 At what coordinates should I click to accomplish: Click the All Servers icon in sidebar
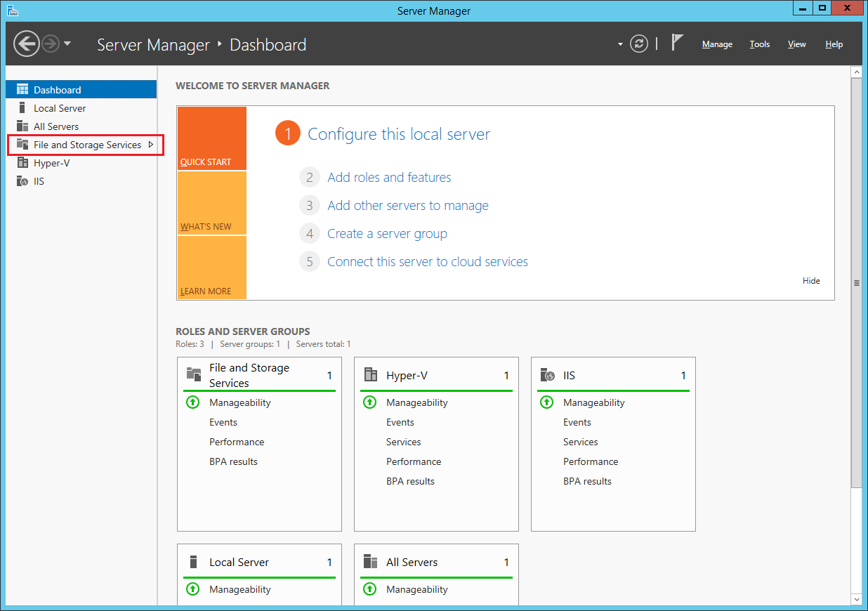pos(22,126)
